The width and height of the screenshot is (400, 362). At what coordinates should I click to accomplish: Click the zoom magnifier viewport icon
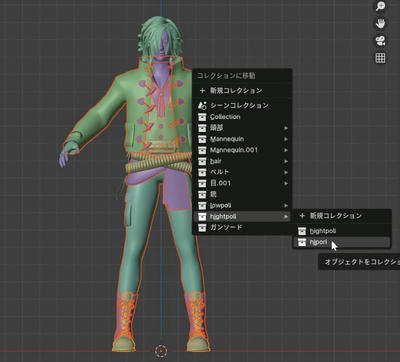380,7
